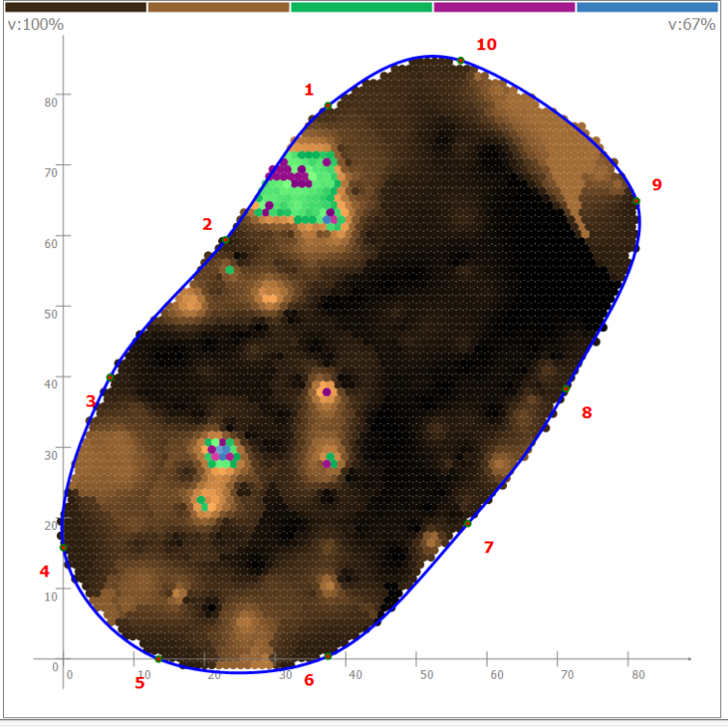Click the contour point labeled 3
728x727 pixels.
(x=109, y=377)
